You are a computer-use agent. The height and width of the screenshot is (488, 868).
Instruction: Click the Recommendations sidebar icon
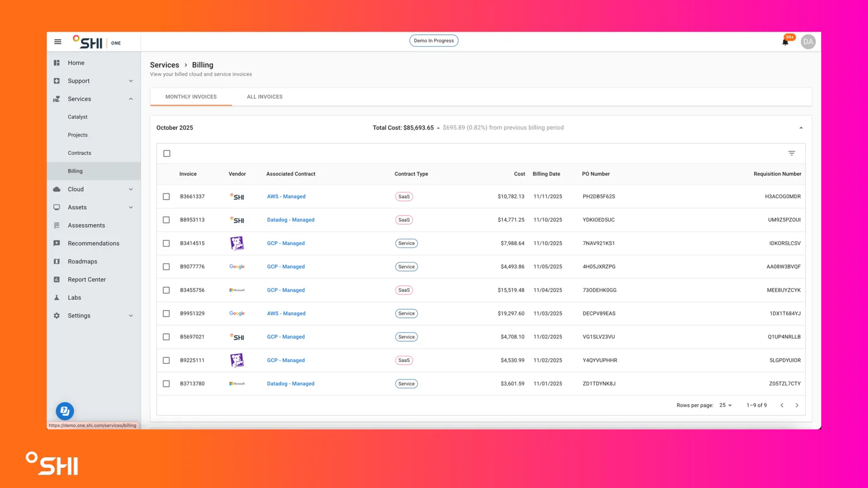point(56,243)
